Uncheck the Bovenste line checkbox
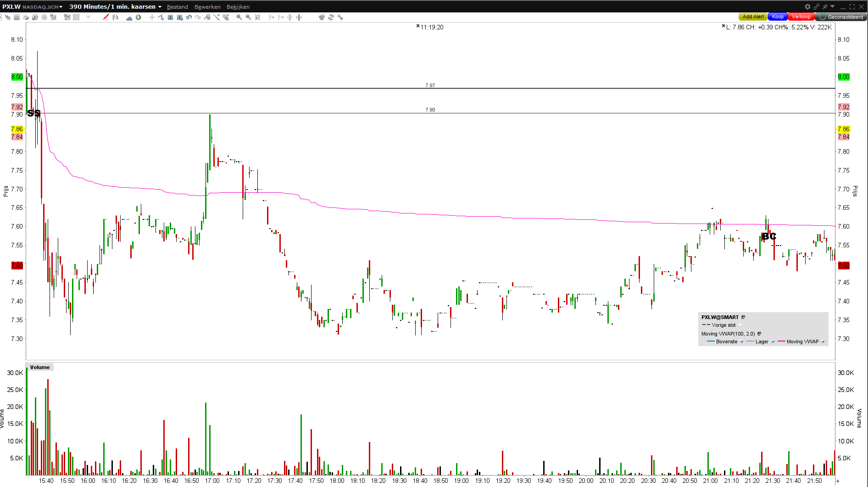This screenshot has height=487, width=868. [742, 341]
